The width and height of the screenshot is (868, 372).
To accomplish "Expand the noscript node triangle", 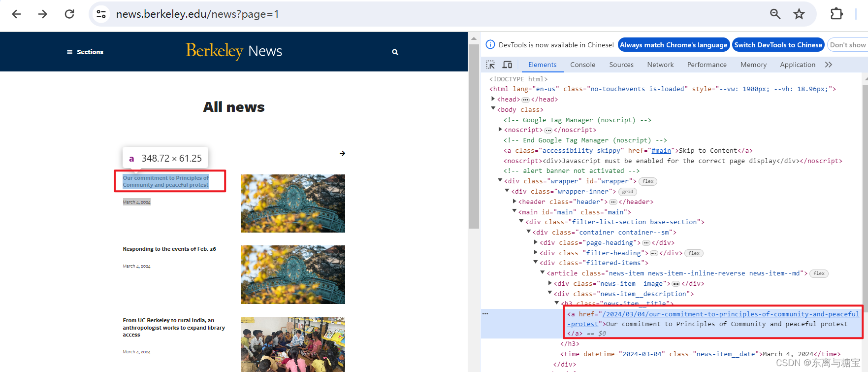I will click(x=500, y=130).
